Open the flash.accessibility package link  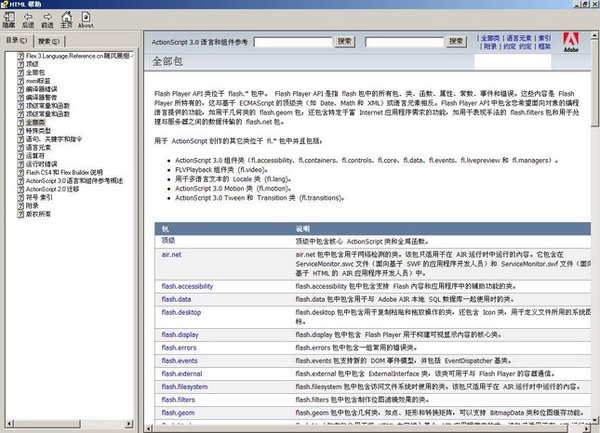click(x=187, y=286)
